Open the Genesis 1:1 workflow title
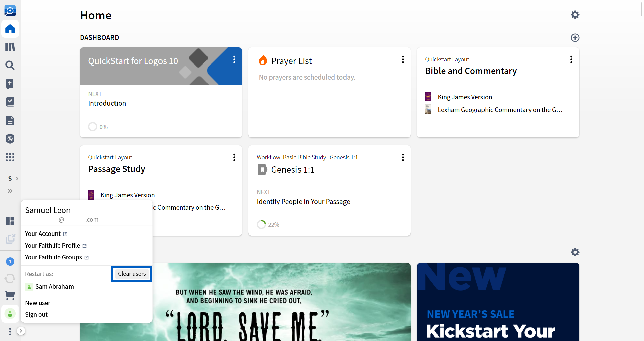 pyautogui.click(x=293, y=170)
